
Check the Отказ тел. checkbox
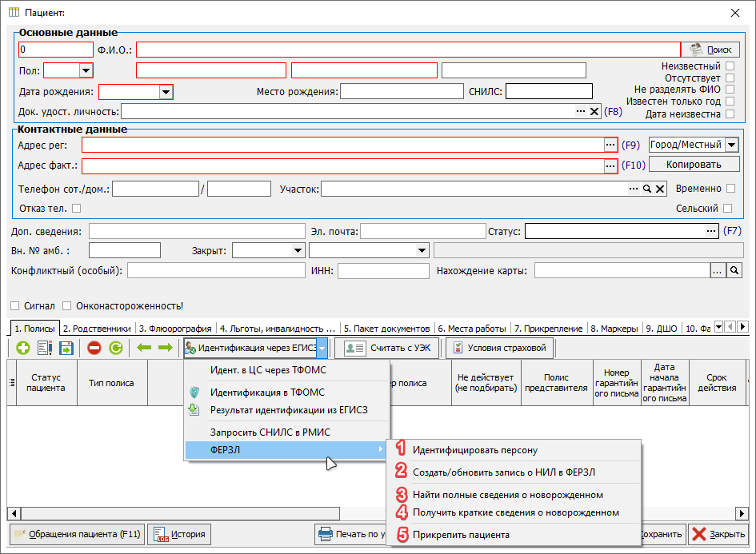pos(77,209)
